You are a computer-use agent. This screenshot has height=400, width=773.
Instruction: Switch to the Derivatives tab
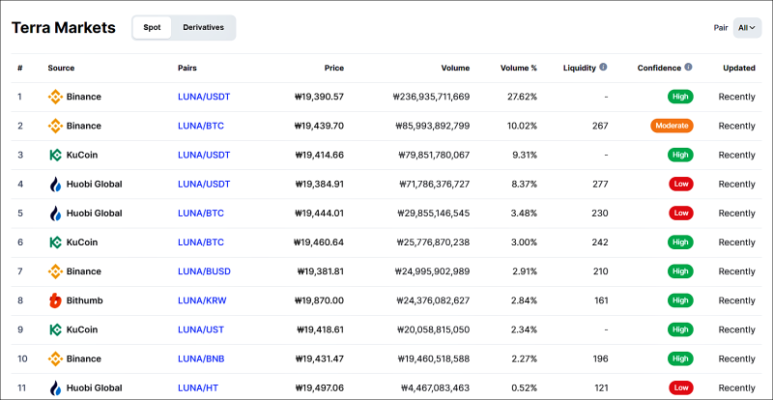[203, 28]
